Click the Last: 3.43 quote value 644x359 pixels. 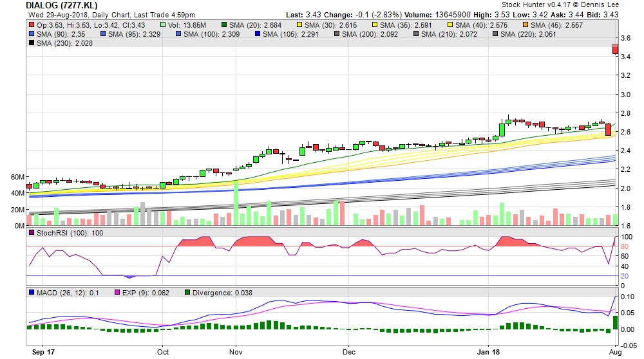pos(304,15)
